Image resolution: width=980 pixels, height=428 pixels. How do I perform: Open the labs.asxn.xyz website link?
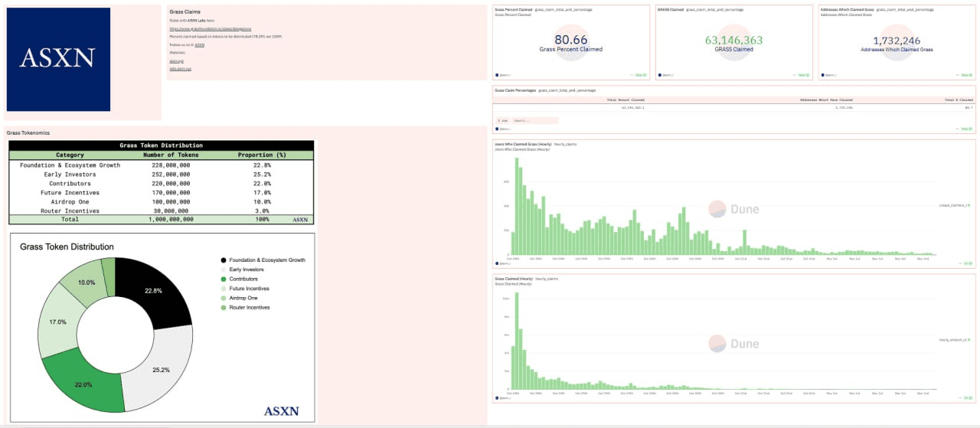pos(180,69)
